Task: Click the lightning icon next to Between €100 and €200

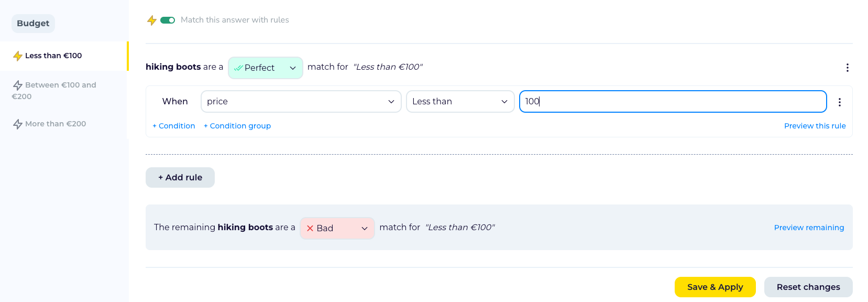Action: click(x=18, y=85)
